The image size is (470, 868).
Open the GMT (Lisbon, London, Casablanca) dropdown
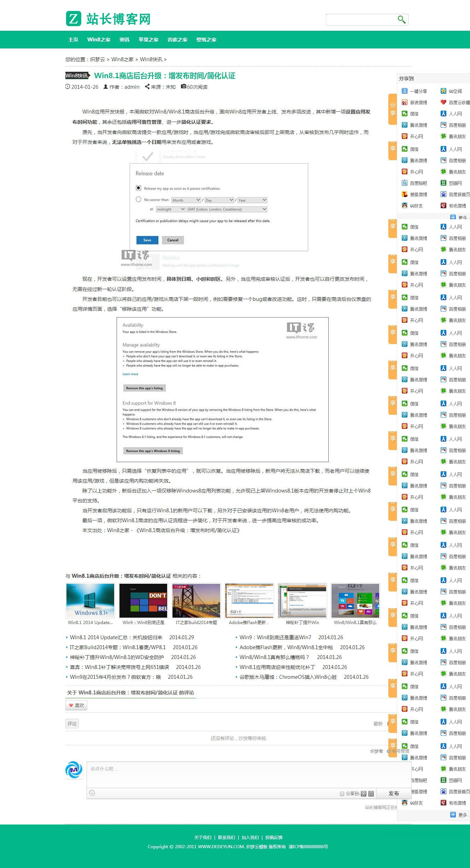[x=227, y=209]
